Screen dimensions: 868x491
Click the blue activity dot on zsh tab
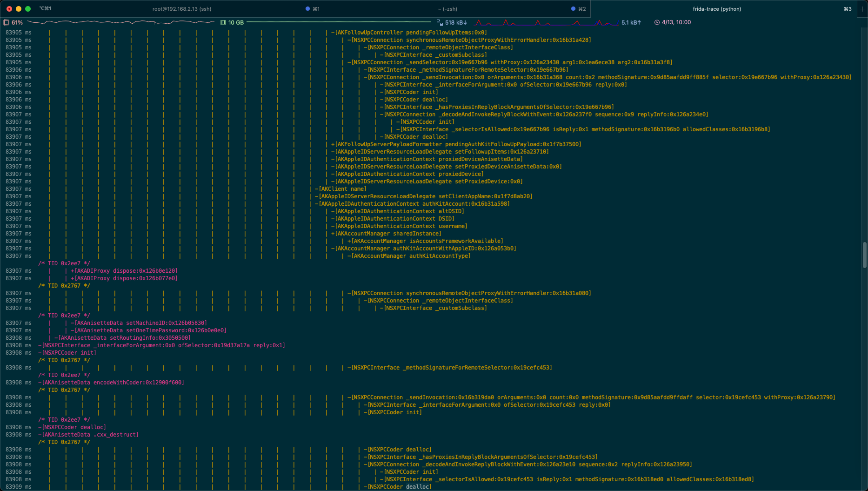573,9
